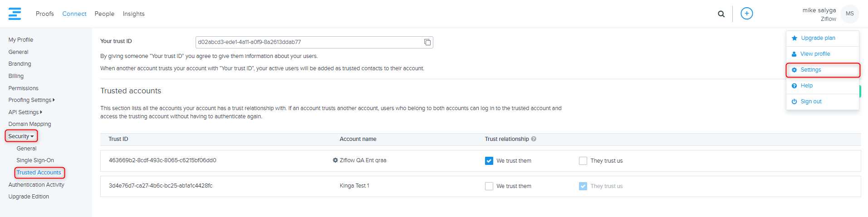This screenshot has width=868, height=217.
Task: Enable We trust them for Kinga Test 1
Action: (489, 186)
